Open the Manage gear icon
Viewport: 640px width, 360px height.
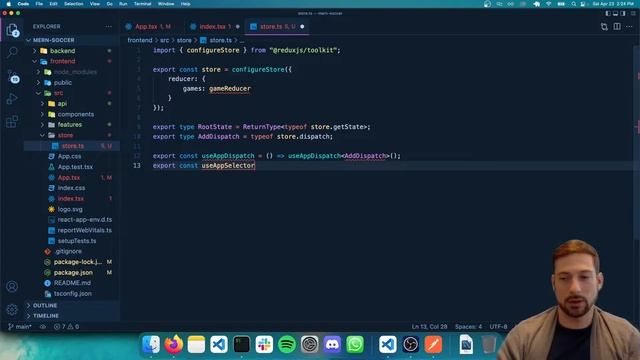point(12,309)
